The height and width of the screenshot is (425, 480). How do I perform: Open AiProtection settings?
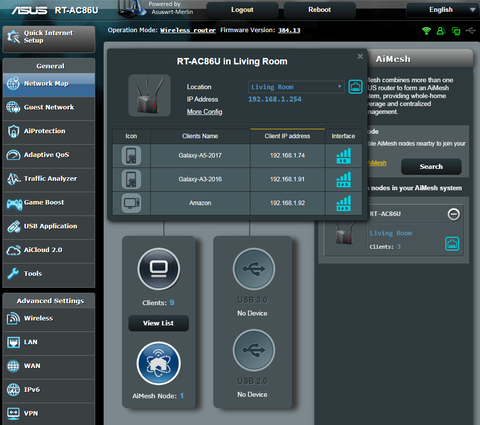click(x=49, y=132)
